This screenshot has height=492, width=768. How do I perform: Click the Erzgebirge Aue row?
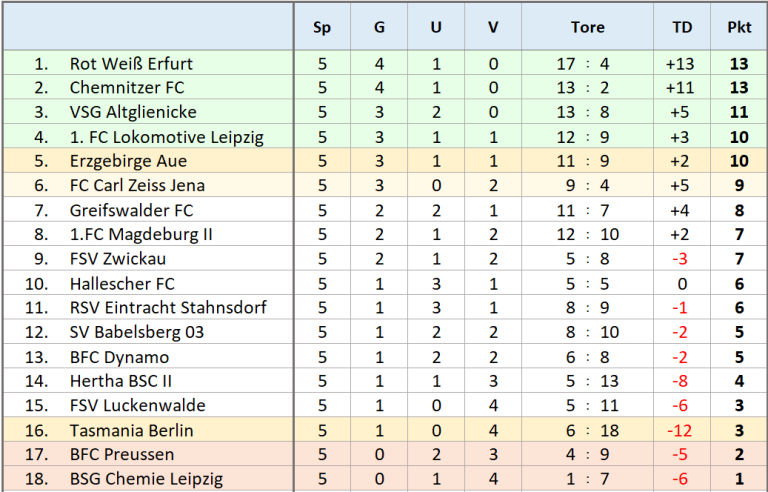385,161
